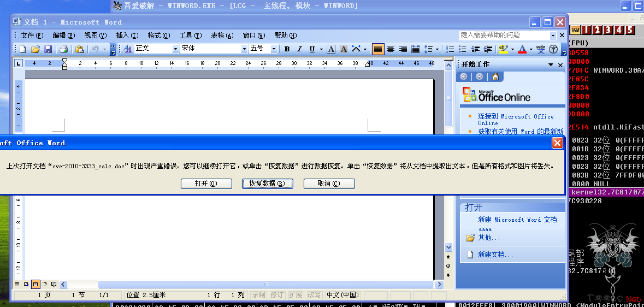The image size is (644, 307).
Task: Click the right indent marker on the ruler
Action: [x=368, y=64]
